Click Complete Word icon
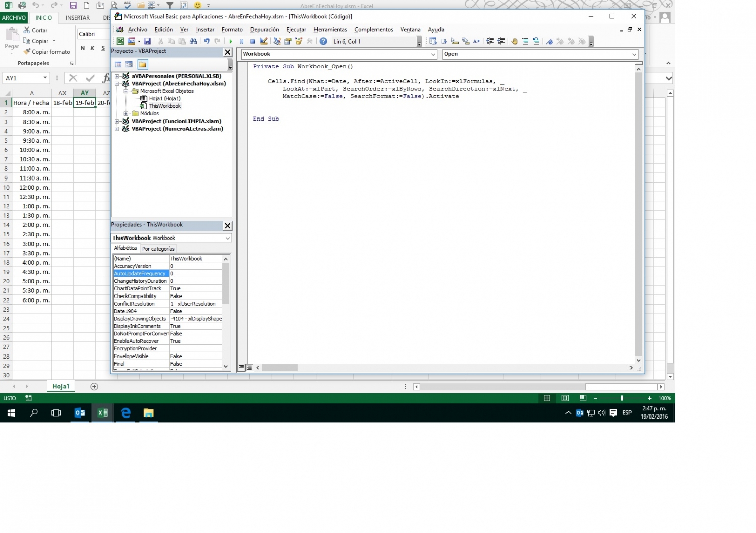 pyautogui.click(x=476, y=41)
